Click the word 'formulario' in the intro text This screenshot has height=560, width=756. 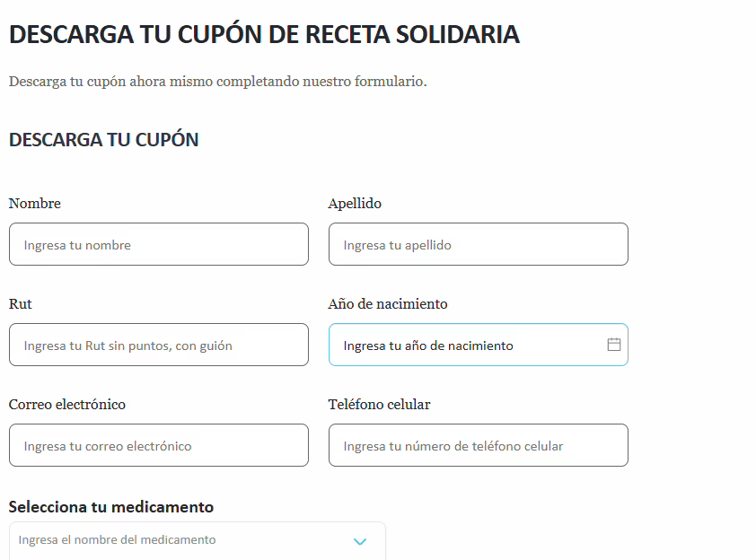(389, 82)
